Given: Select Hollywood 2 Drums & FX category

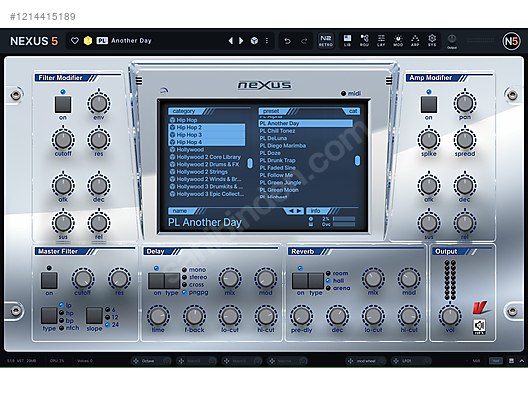Looking at the screenshot, I should point(207,164).
